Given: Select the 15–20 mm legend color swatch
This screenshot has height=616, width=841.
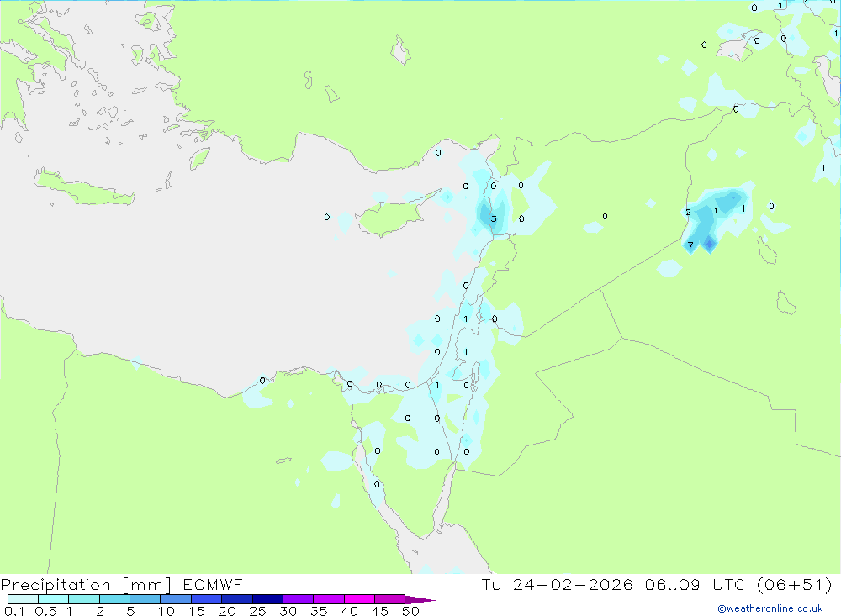Looking at the screenshot, I should pos(206,599).
